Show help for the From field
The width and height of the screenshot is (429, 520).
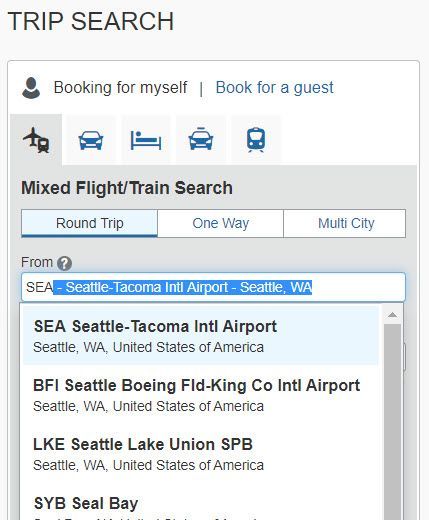pyautogui.click(x=64, y=263)
